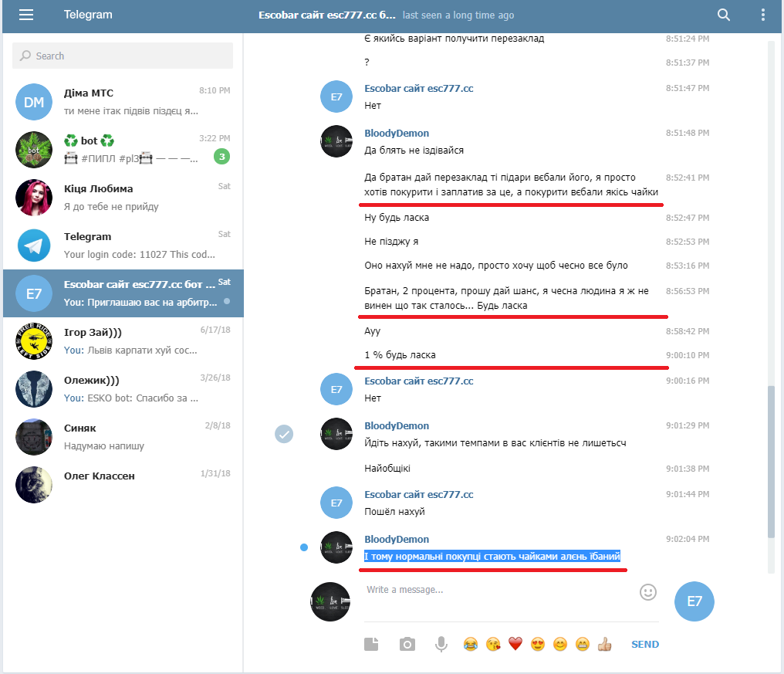
Task: Open the emoji picker smiley icon
Action: (648, 592)
